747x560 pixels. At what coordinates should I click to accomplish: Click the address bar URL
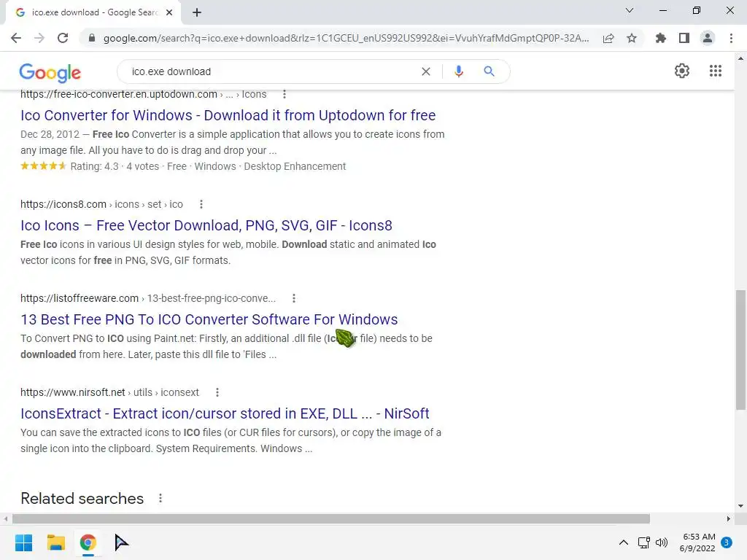[347, 38]
